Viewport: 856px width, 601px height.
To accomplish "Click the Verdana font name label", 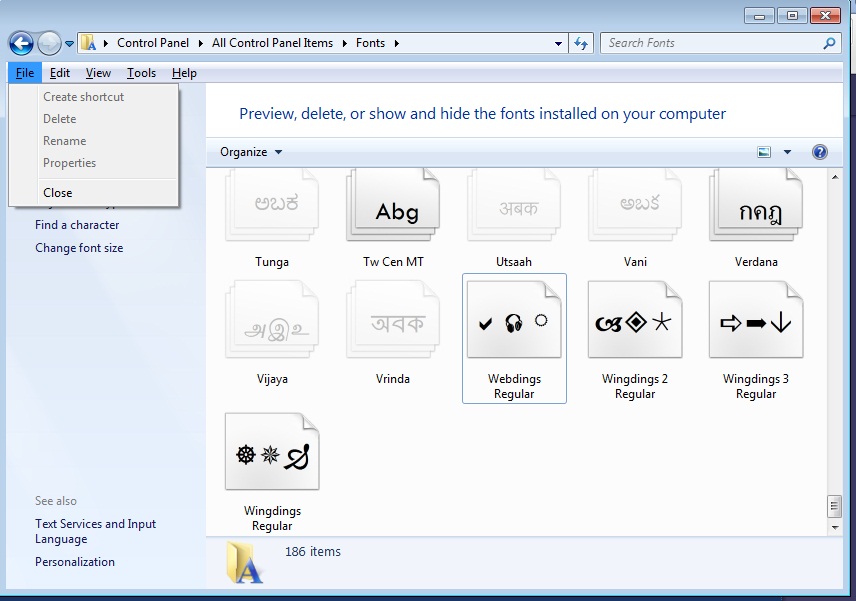I will point(756,262).
